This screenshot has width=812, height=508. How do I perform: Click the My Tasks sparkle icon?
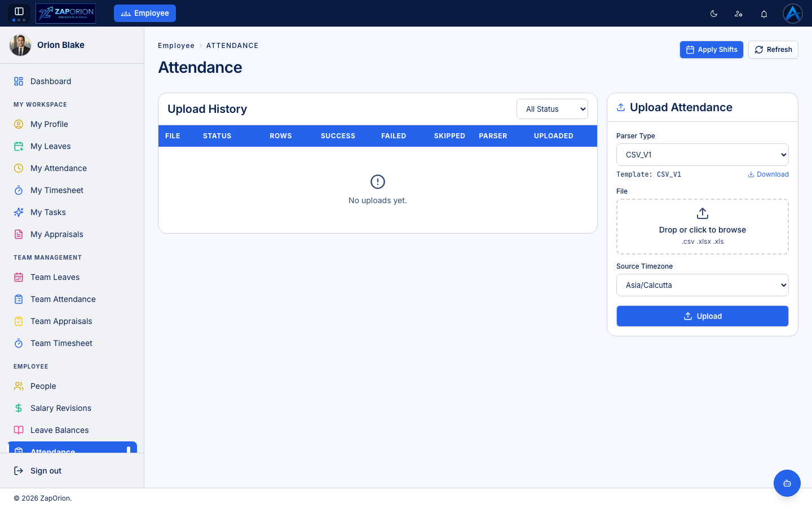tap(19, 212)
